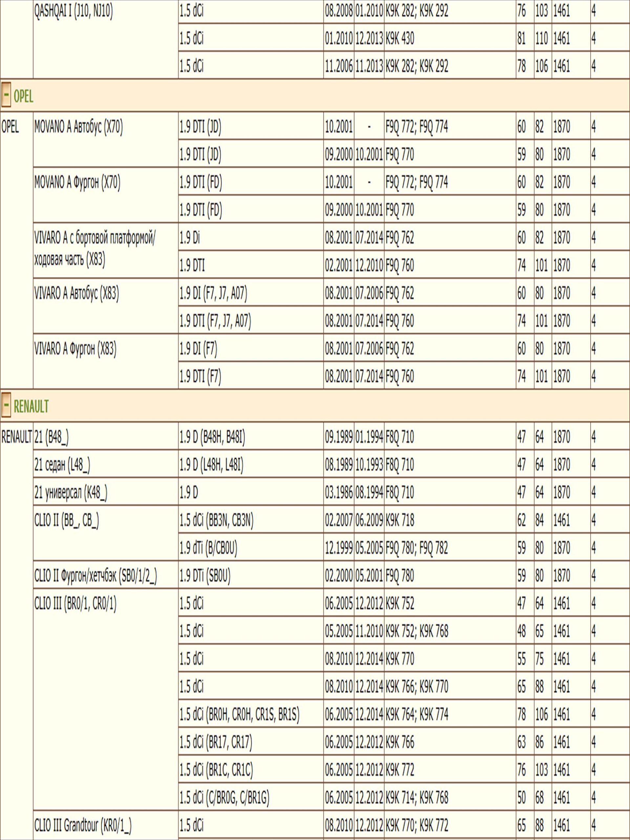630x840 pixels.
Task: Select CLIO III (BR0/1, CR0/1) model cell
Action: 75,603
